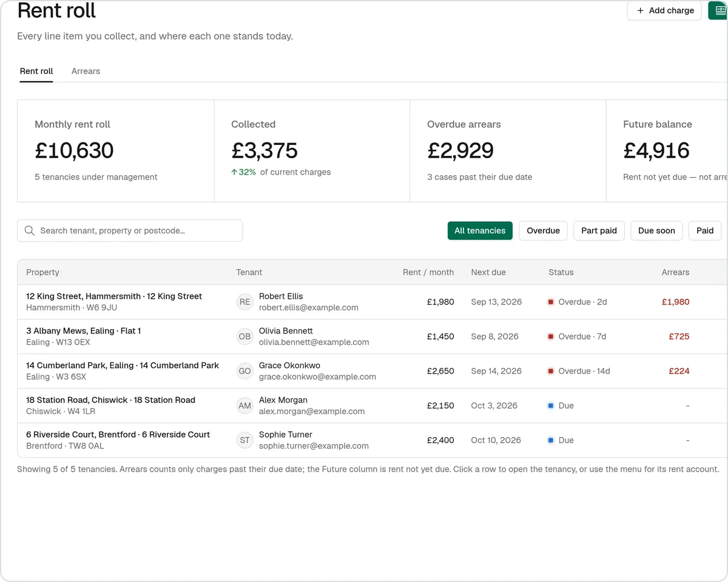Click the Future balance £4,916 card
The width and height of the screenshot is (728, 582).
pos(667,151)
